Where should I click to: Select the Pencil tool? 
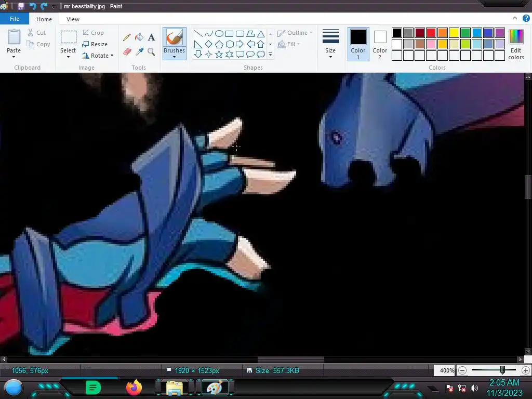(x=127, y=37)
